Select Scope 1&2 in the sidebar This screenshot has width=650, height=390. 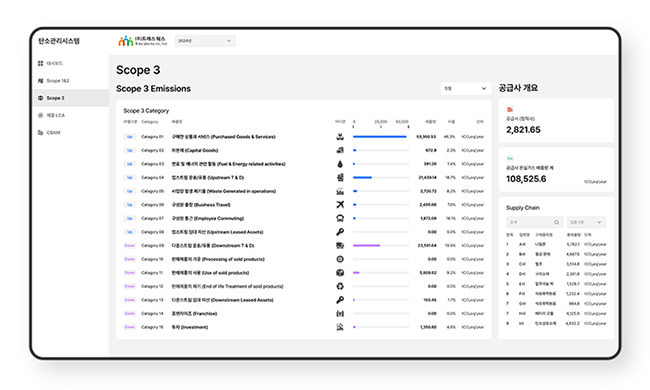click(x=58, y=81)
